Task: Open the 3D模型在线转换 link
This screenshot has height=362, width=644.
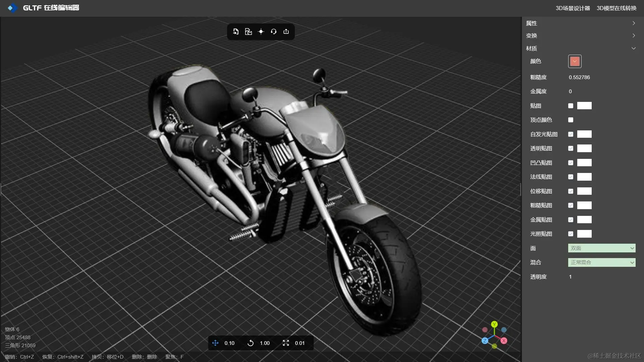Action: [616, 8]
